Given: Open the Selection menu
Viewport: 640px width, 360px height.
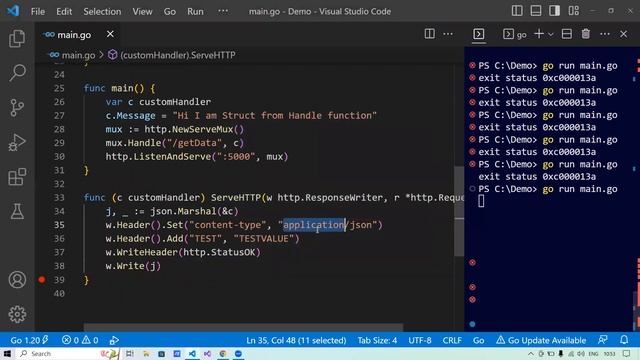Looking at the screenshot, I should pyautogui.click(x=102, y=11).
